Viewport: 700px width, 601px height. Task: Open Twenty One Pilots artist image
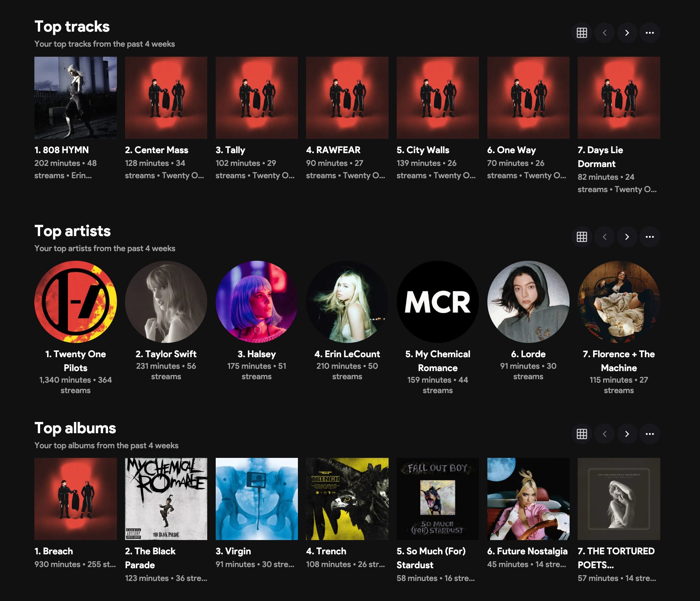tap(76, 302)
